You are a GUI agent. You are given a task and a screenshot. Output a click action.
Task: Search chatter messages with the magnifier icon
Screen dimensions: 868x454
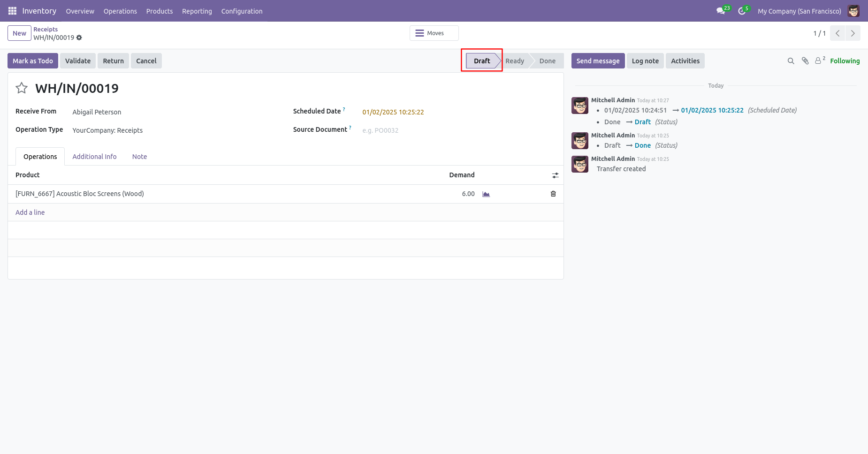791,61
